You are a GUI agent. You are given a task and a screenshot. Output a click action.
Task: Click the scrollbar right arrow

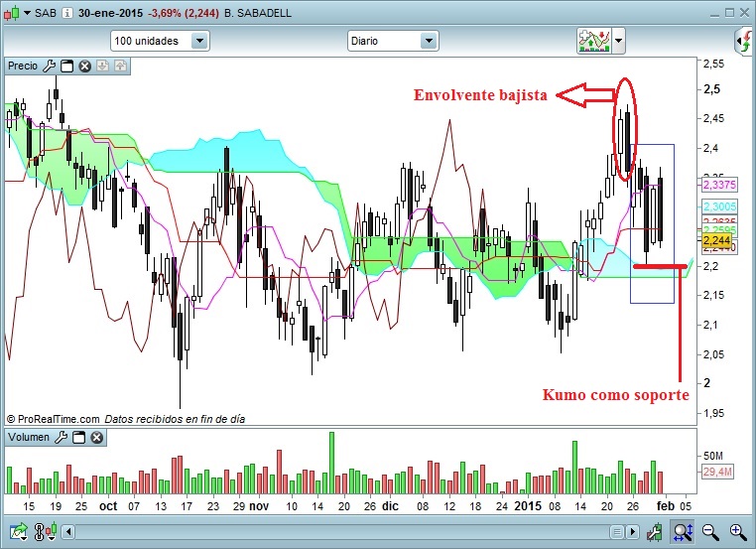(633, 532)
